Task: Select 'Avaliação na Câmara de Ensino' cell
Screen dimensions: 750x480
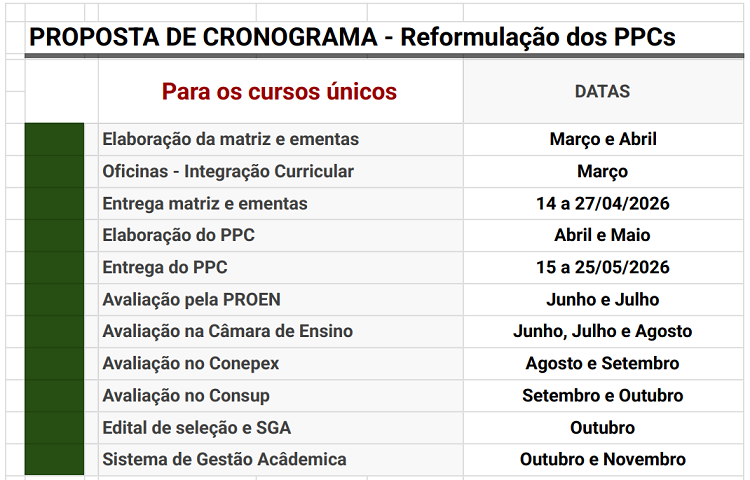Action: (227, 332)
